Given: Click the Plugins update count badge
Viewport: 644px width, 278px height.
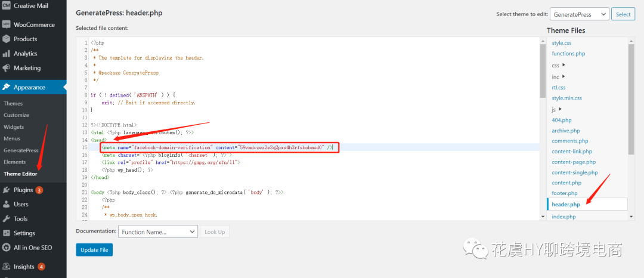Looking at the screenshot, I should 39,190.
